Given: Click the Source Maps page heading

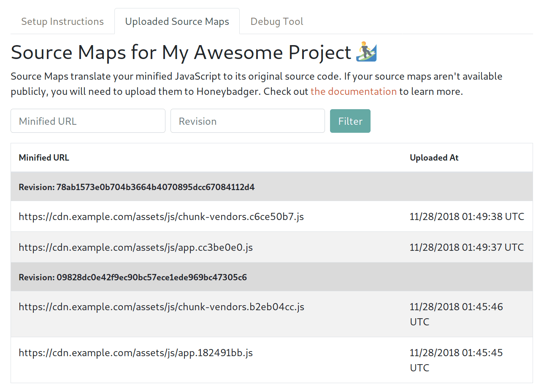Looking at the screenshot, I should coord(181,53).
